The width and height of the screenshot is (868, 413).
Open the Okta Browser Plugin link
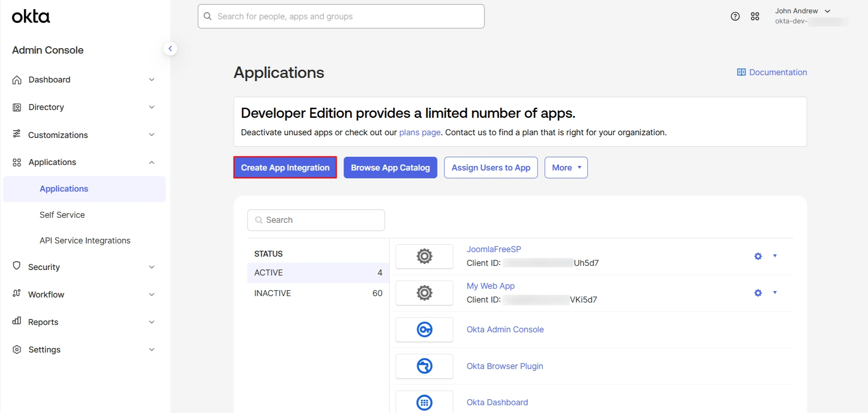(x=505, y=366)
